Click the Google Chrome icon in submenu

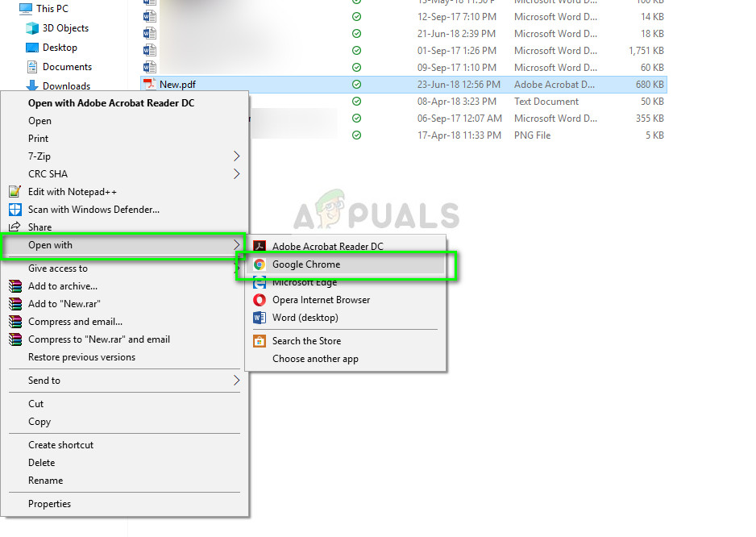(x=260, y=264)
